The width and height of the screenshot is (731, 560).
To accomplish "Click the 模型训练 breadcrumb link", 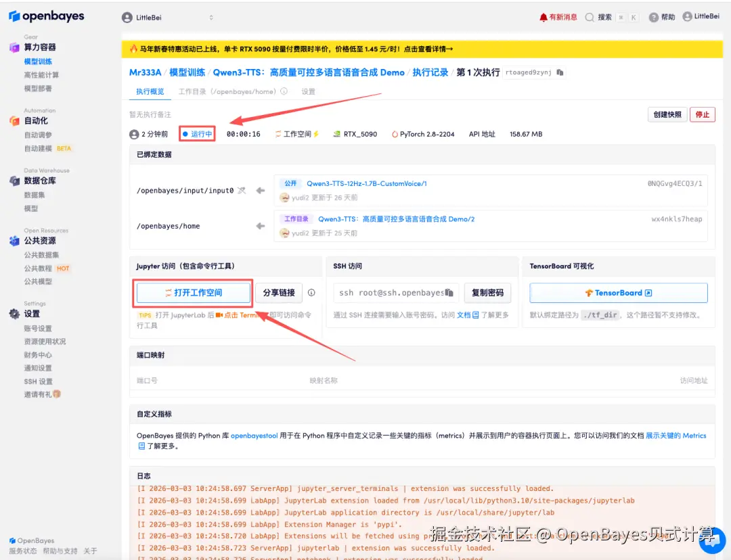I will (x=187, y=72).
